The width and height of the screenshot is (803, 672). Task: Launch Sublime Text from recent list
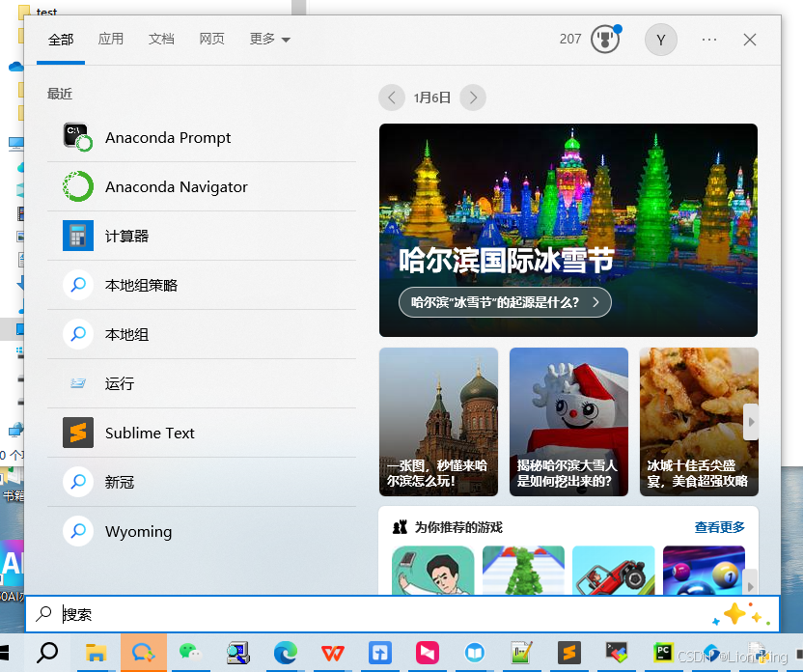[150, 434]
